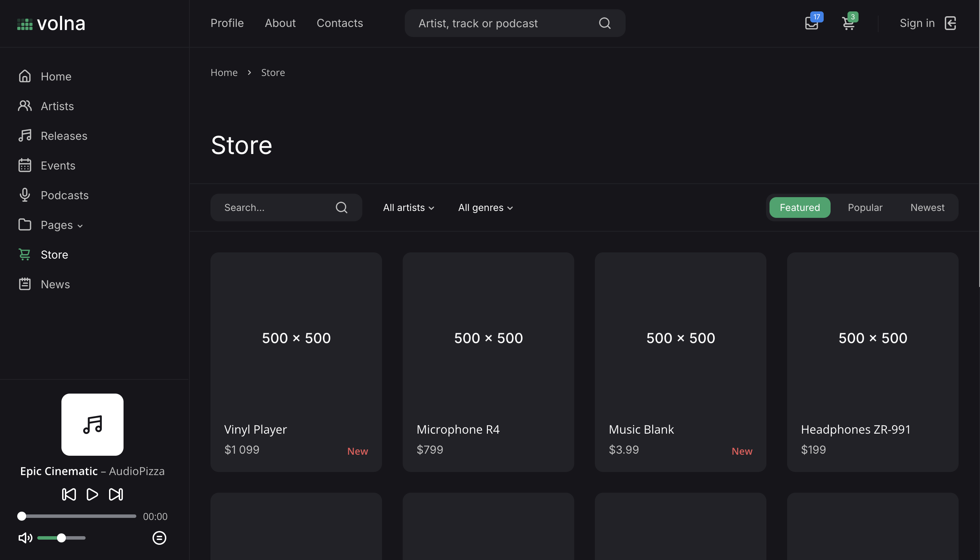Click the volna logo

[x=51, y=23]
